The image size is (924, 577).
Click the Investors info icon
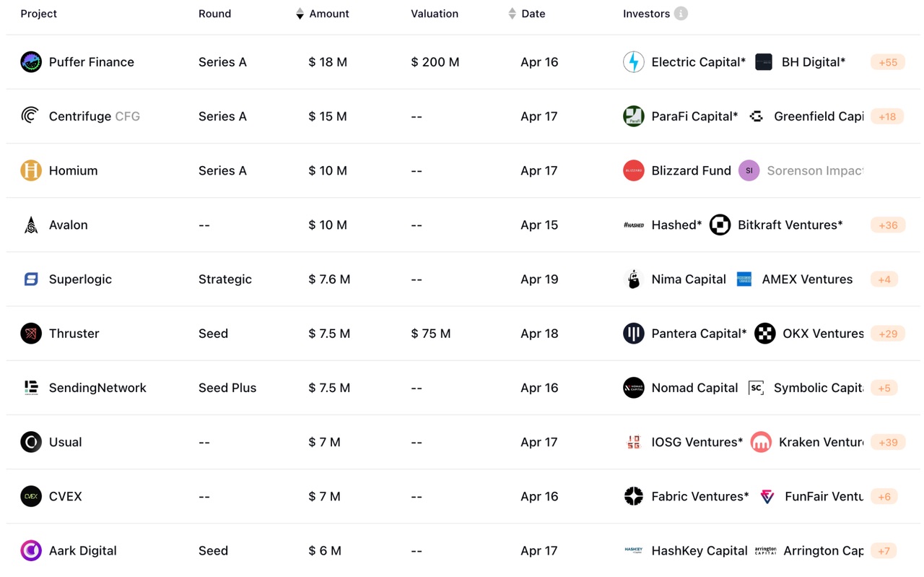point(681,14)
